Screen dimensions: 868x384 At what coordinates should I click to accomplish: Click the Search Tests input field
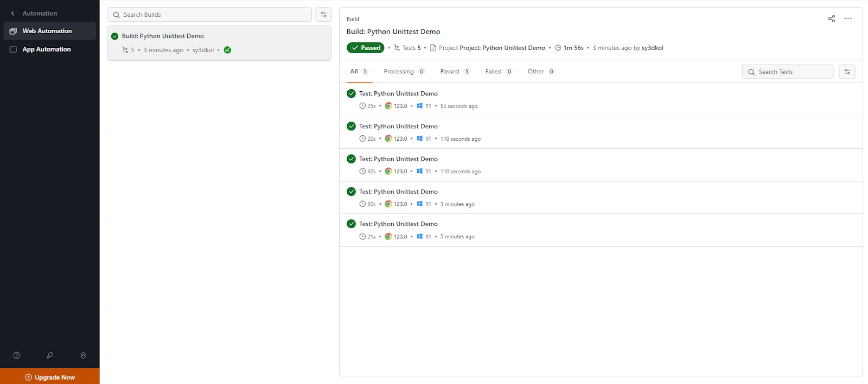point(792,72)
